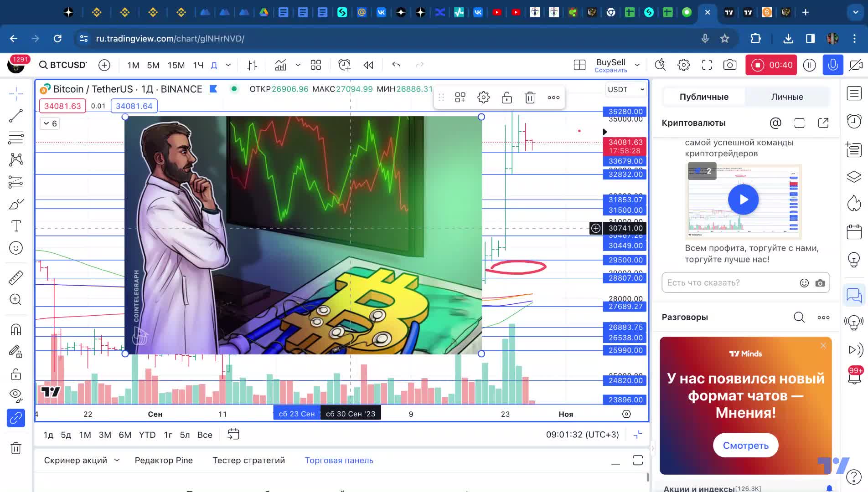Open the economic calendar panel
Viewport: 868px width, 492px height.
(854, 232)
